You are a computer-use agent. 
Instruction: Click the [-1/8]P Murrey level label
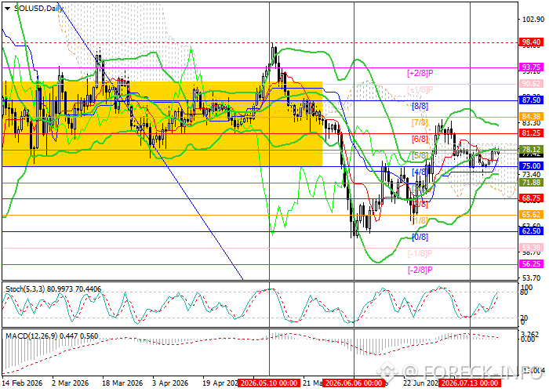420,253
